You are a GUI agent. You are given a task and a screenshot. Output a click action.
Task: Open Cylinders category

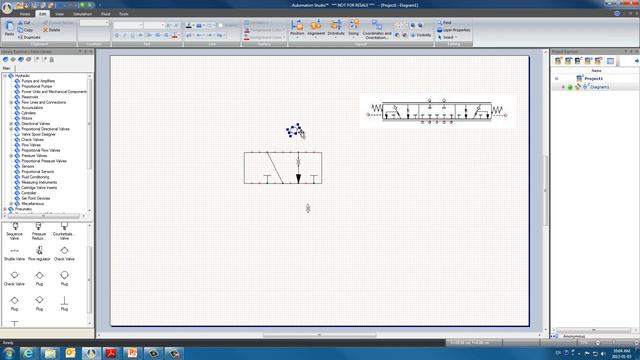pos(28,113)
